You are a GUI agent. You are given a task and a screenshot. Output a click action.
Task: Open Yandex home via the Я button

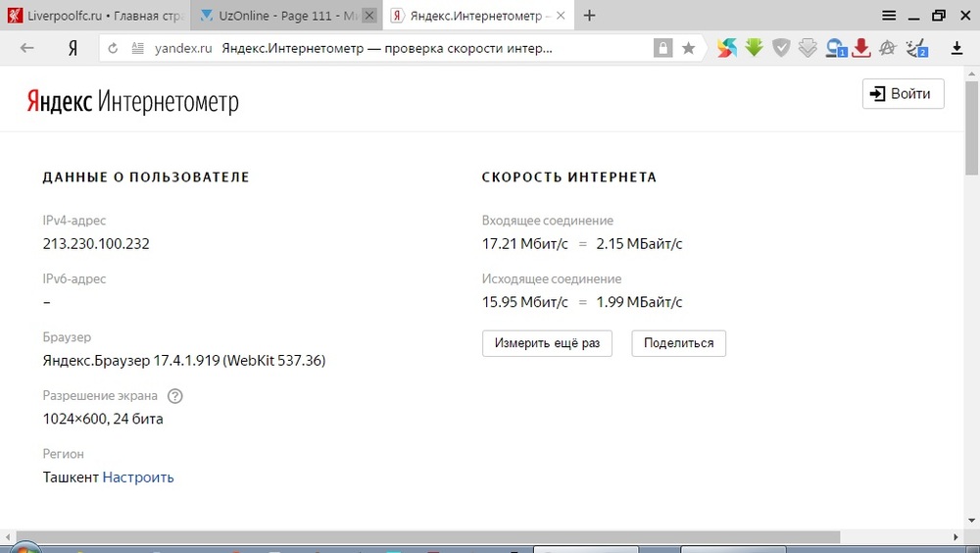[x=73, y=48]
